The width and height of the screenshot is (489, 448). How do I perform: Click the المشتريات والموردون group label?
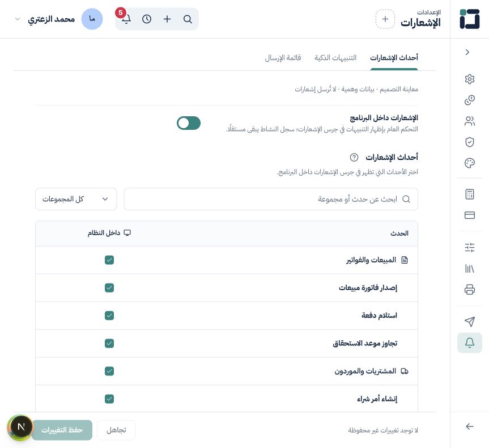coord(365,371)
